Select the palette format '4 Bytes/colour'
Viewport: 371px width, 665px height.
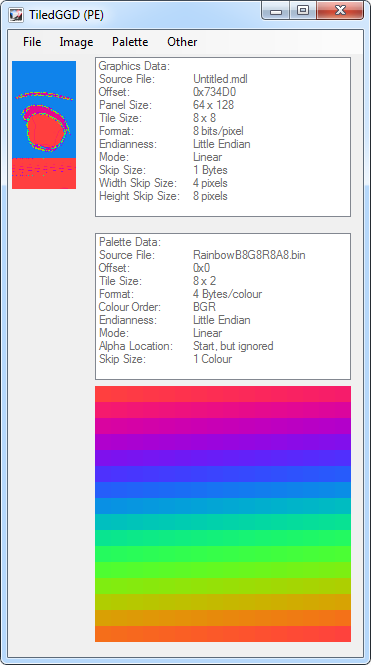click(x=228, y=294)
